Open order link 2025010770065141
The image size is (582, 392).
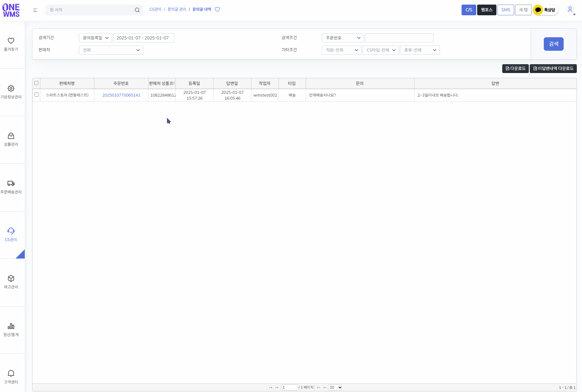[x=121, y=95]
